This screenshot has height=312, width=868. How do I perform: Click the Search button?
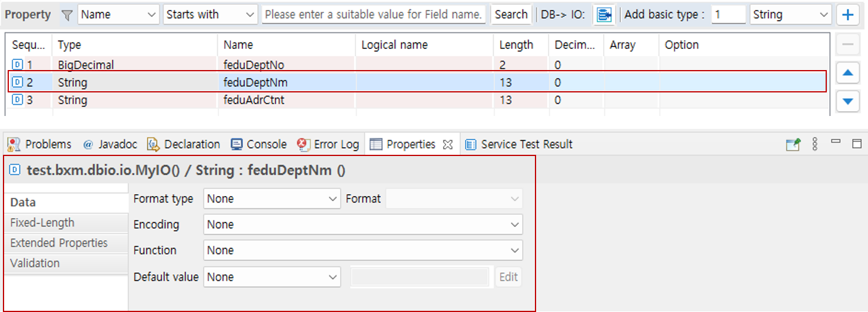point(511,15)
